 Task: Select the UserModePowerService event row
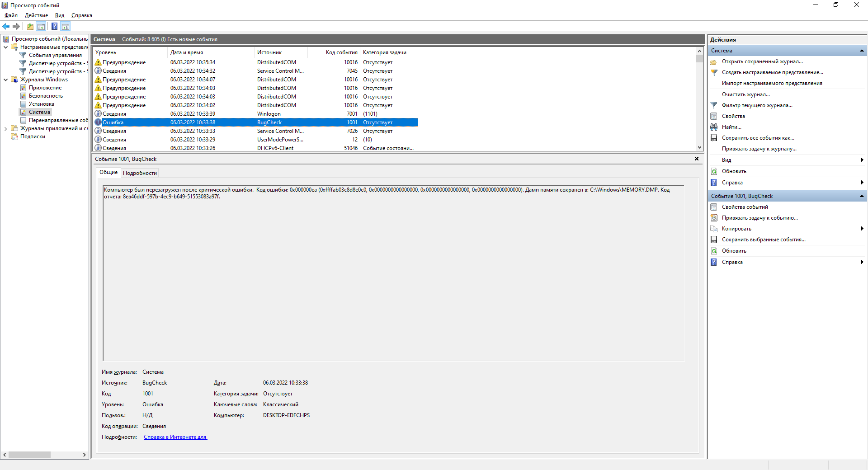[x=255, y=140]
